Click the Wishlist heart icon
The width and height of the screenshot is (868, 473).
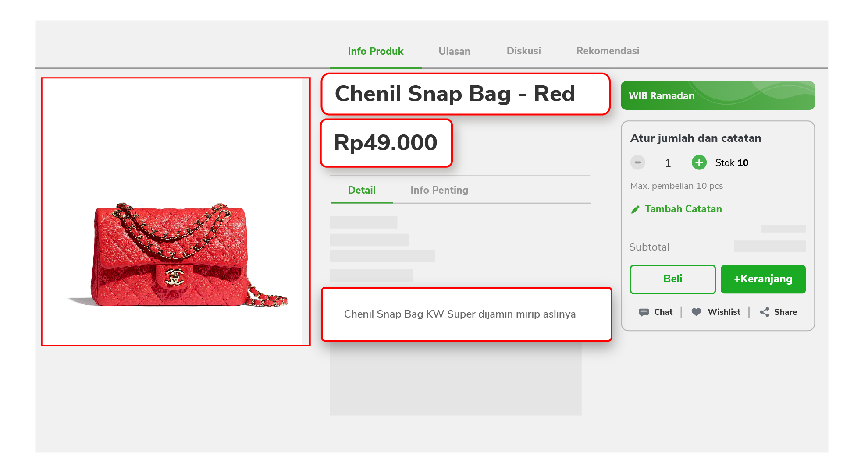(696, 312)
